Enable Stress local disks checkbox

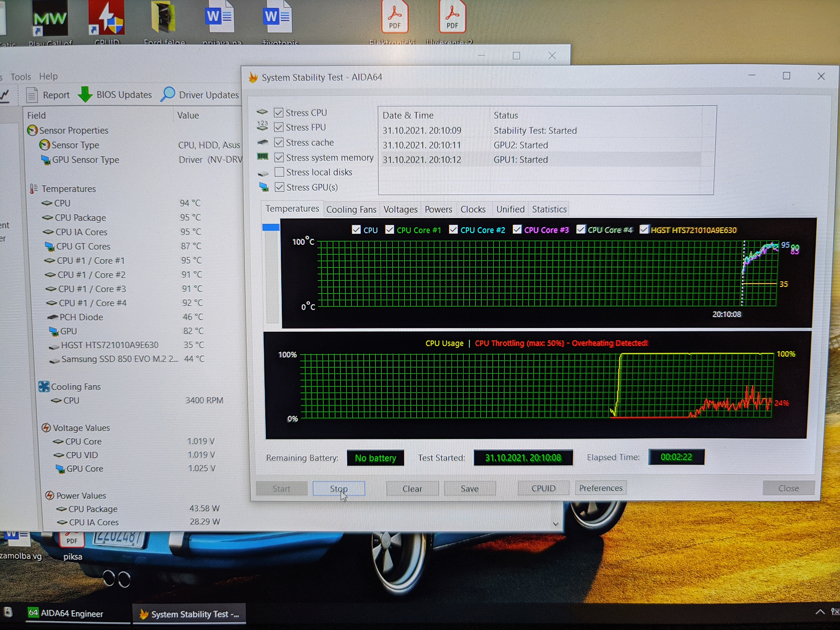pos(279,172)
